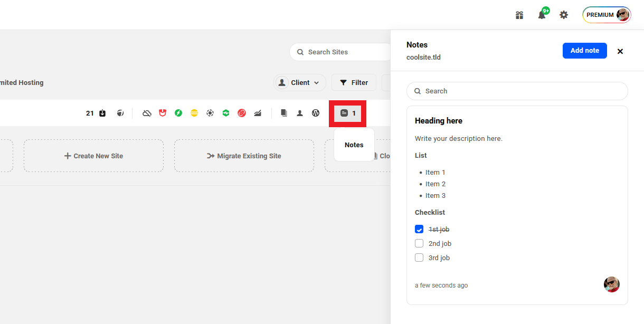Check the 3rd job checkbox
The width and height of the screenshot is (644, 324).
click(419, 258)
